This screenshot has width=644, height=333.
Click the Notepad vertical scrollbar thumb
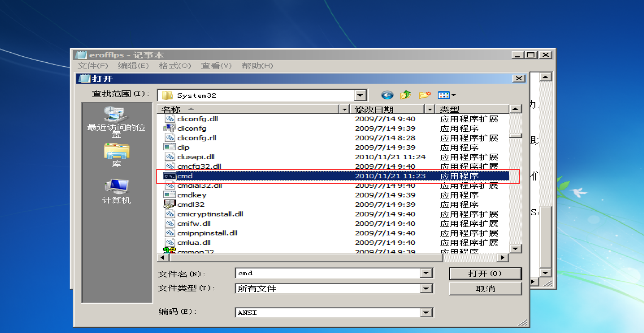(545, 237)
